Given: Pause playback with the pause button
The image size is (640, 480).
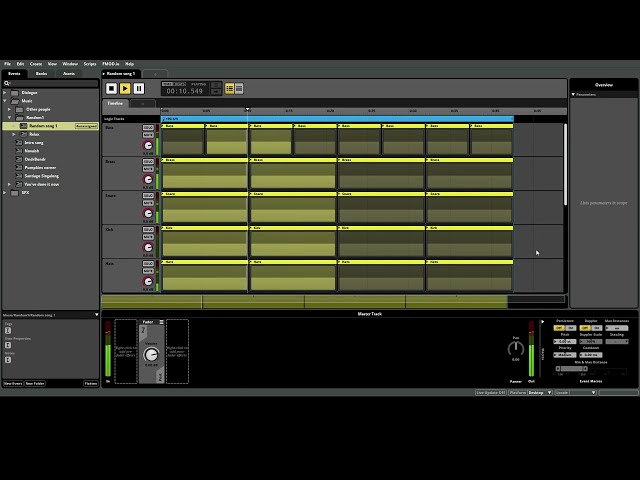Looking at the screenshot, I should tap(139, 88).
